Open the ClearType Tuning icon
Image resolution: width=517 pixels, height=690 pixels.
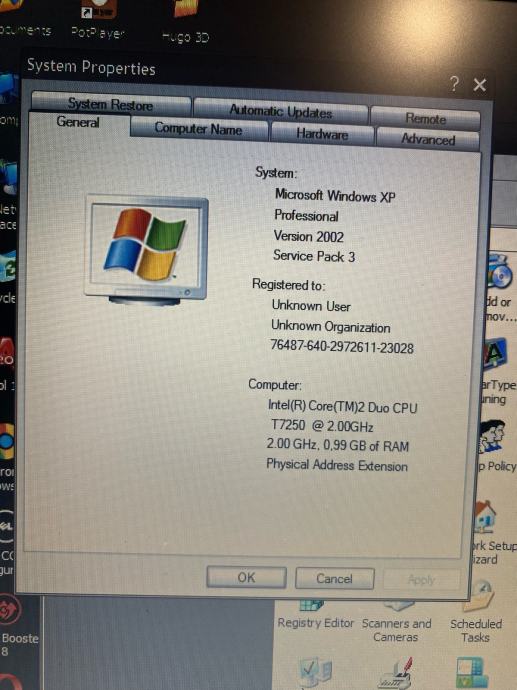[497, 371]
